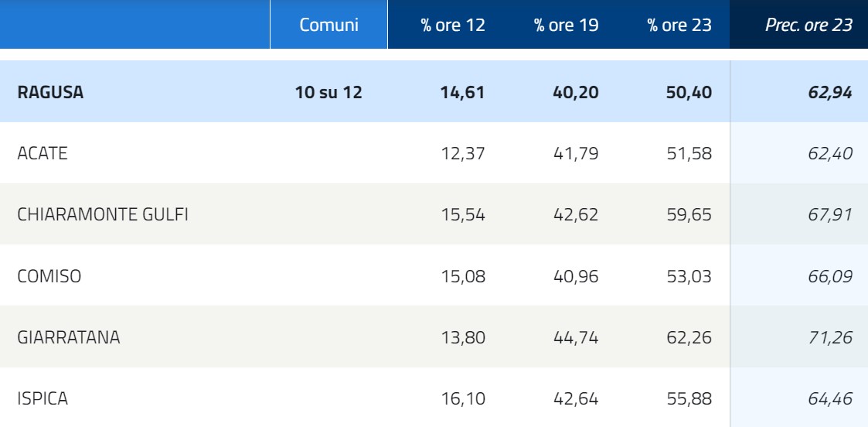Select the % ore 23 column header
The width and height of the screenshot is (868, 427).
tap(679, 25)
